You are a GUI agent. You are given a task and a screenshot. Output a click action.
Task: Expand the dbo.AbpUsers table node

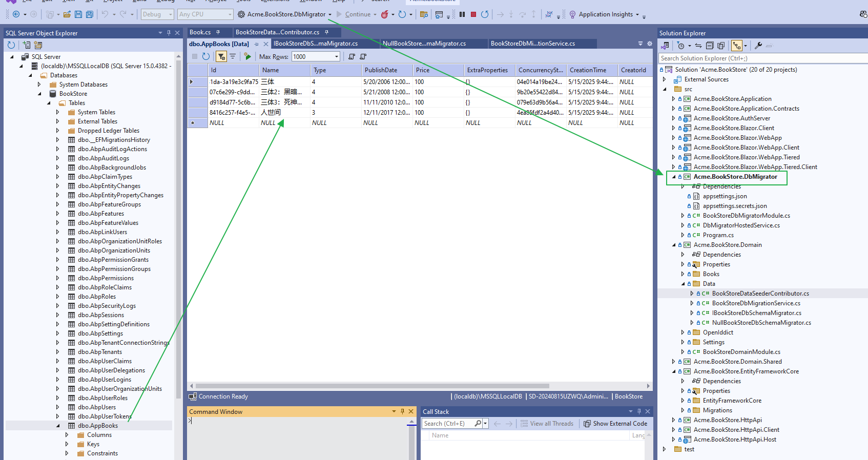[57, 407]
